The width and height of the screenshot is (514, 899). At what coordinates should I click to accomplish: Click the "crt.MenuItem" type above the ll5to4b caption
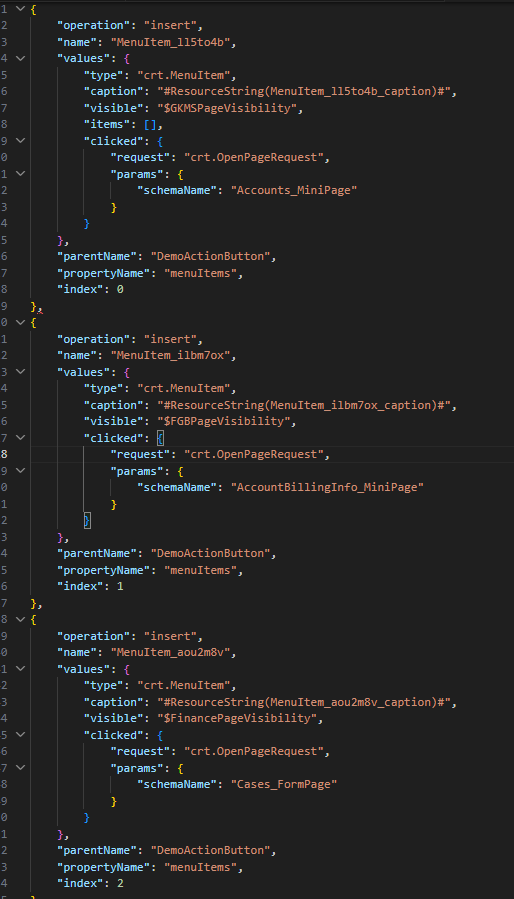pos(184,75)
